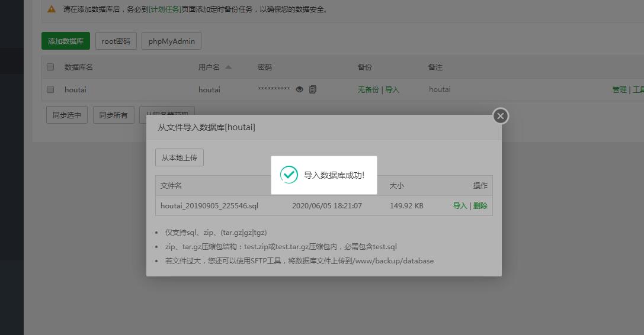This screenshot has width=644, height=335.
Task: Close the import database dialog
Action: point(501,116)
